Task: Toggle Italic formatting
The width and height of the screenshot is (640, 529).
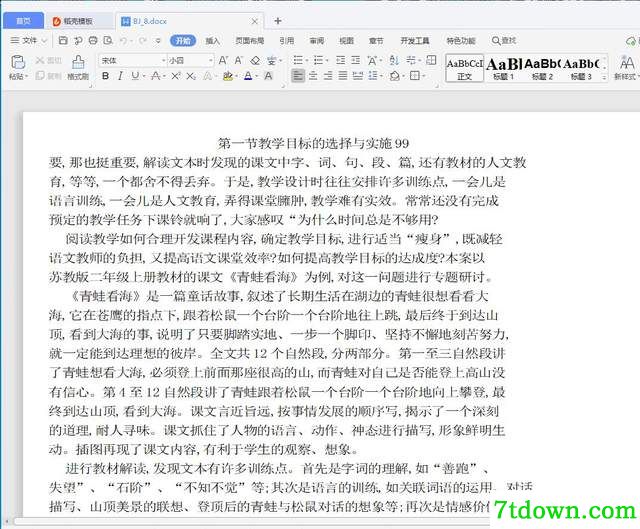Action: pyautogui.click(x=120, y=76)
